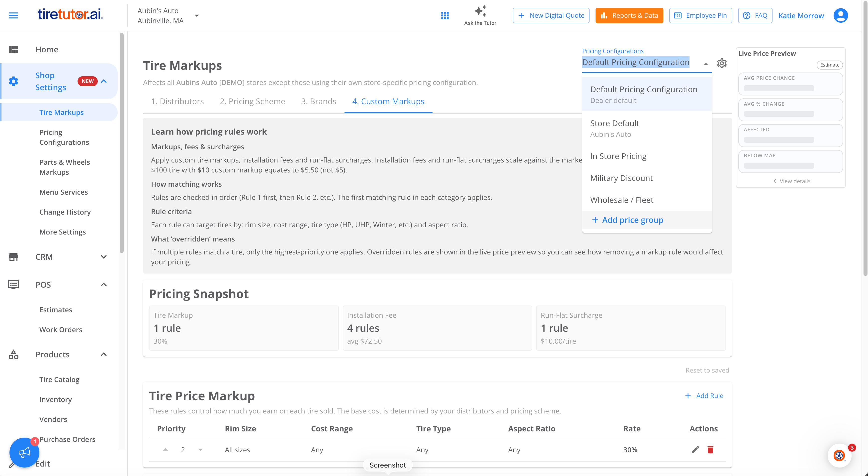868x476 pixels.
Task: Open the FAQ button
Action: click(x=755, y=15)
